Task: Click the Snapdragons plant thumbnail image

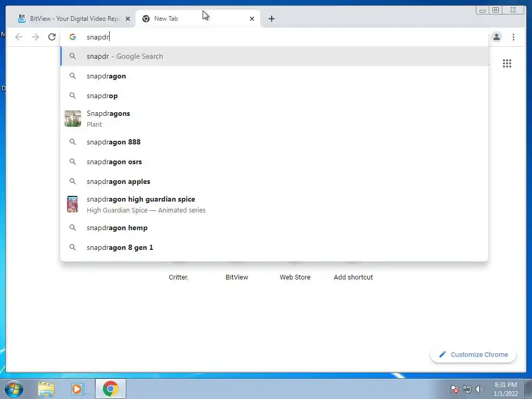Action: (x=73, y=118)
